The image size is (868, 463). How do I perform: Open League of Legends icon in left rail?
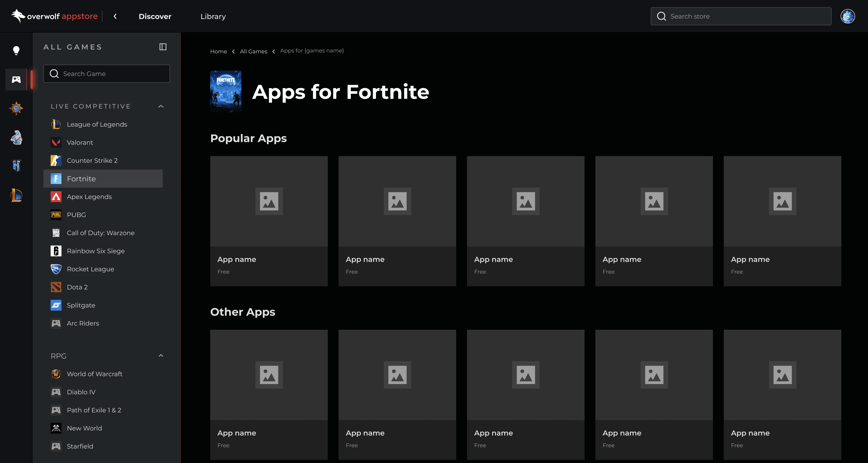coord(16,195)
